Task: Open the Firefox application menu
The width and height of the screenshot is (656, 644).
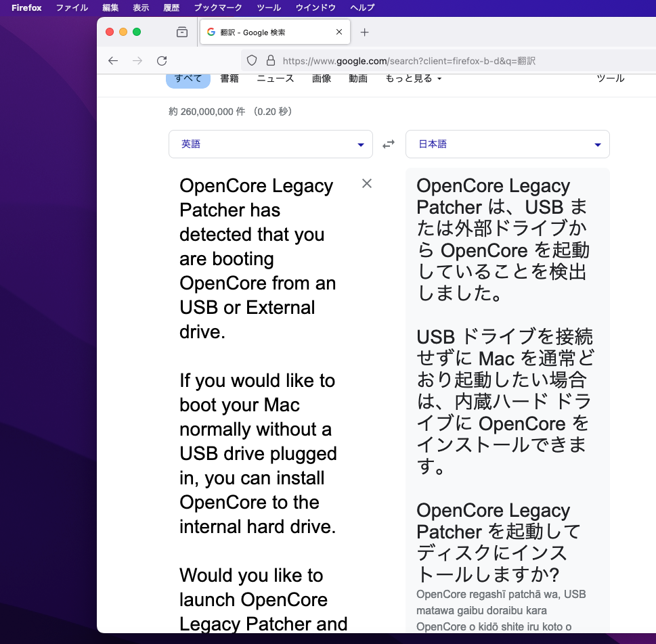Action: [x=26, y=7]
